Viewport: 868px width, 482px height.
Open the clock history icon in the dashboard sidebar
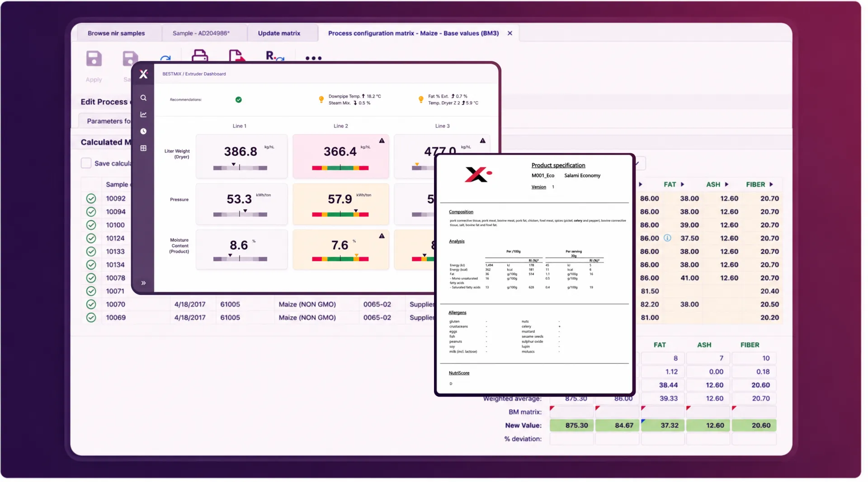pos(143,131)
